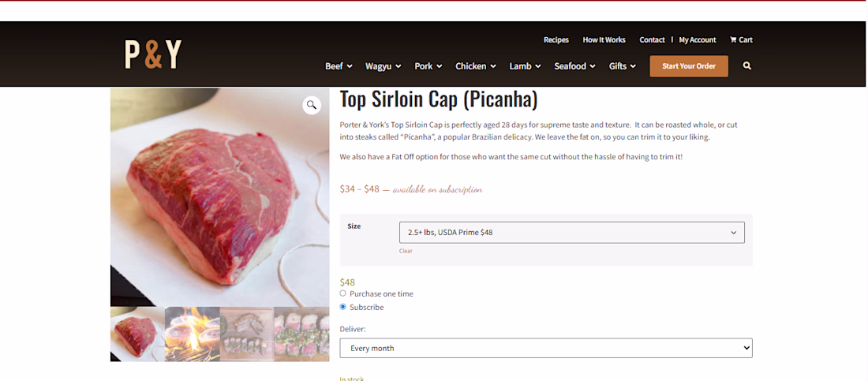
Task: Go to My Account
Action: click(698, 40)
